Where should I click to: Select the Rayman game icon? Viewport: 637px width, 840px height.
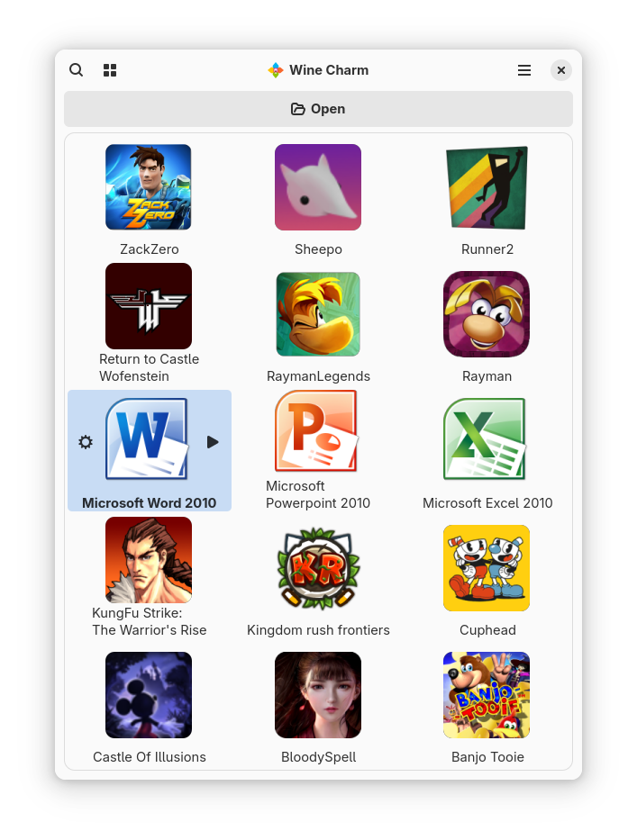[x=487, y=314]
